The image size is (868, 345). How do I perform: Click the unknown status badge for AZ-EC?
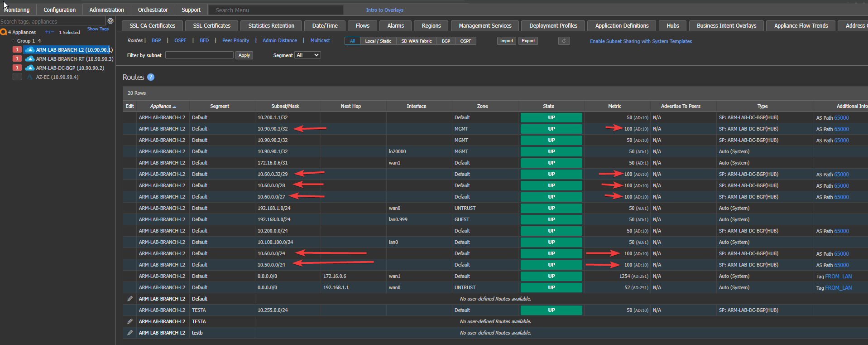tap(17, 77)
